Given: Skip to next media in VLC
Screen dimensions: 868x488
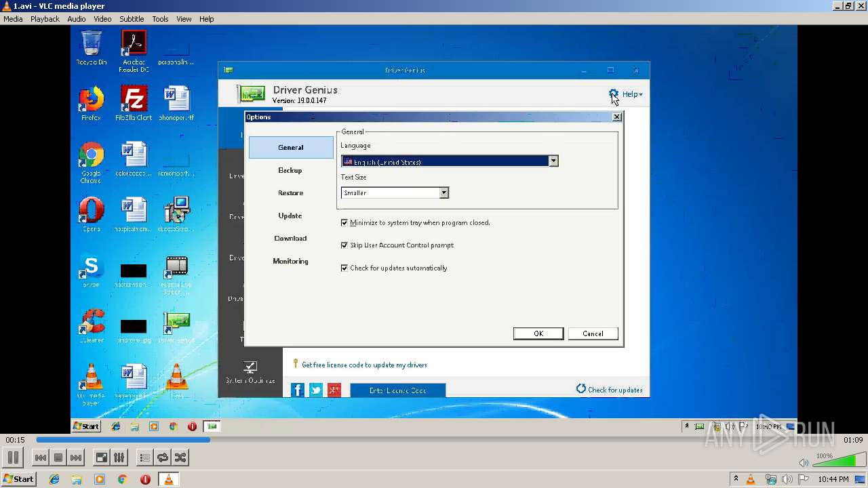Looking at the screenshot, I should point(76,457).
